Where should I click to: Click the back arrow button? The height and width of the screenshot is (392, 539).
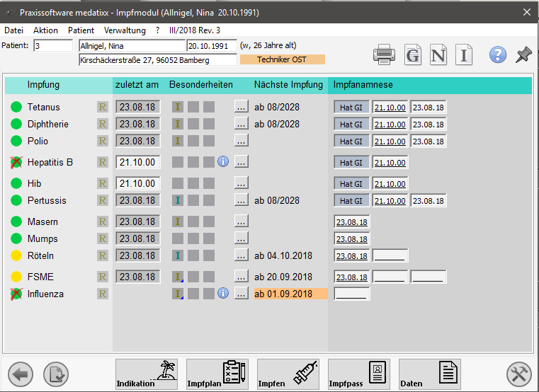[21, 373]
